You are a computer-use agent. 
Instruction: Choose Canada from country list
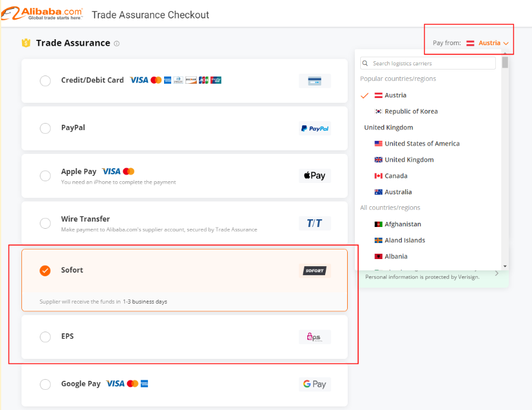(391, 176)
